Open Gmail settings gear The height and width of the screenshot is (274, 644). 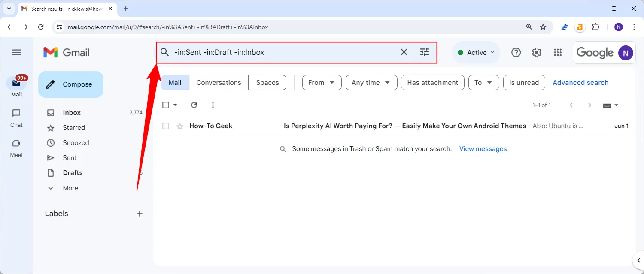pos(537,52)
